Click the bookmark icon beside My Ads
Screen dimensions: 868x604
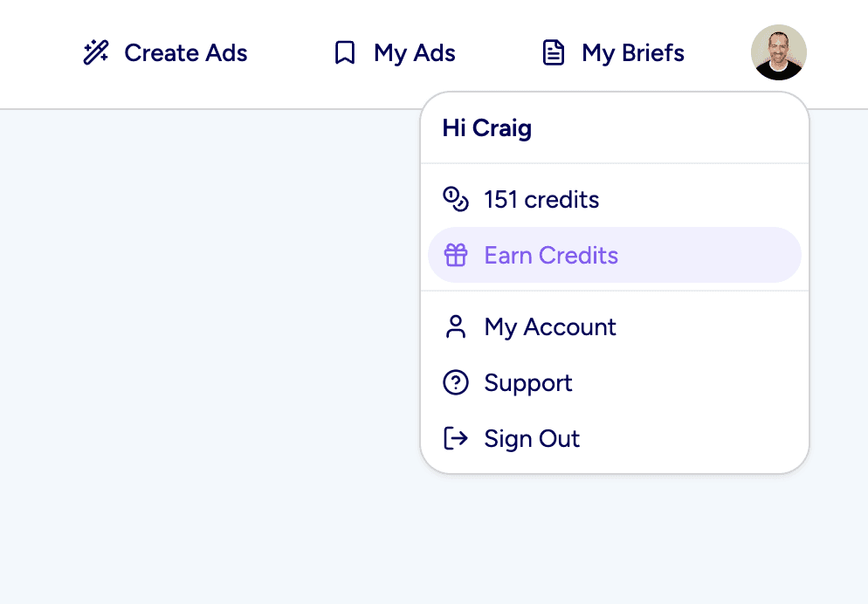(x=344, y=52)
